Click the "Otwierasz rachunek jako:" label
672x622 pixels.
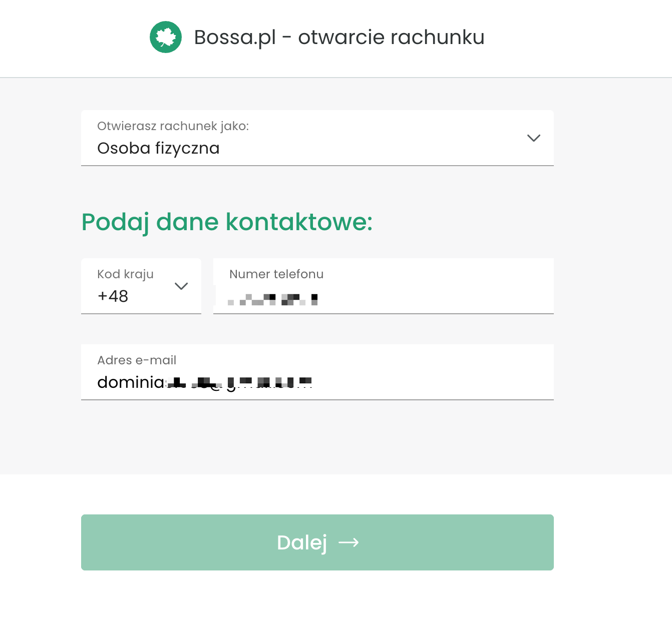[x=173, y=126]
